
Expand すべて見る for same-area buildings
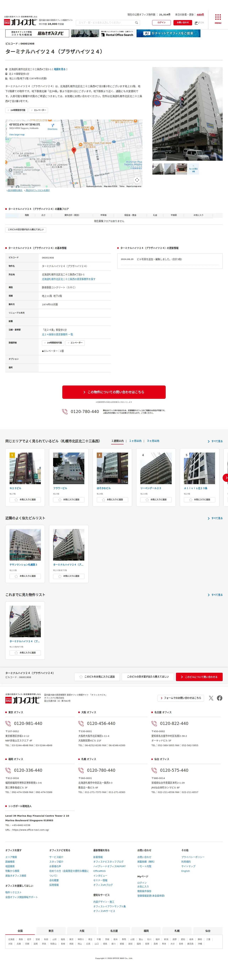[215, 441]
